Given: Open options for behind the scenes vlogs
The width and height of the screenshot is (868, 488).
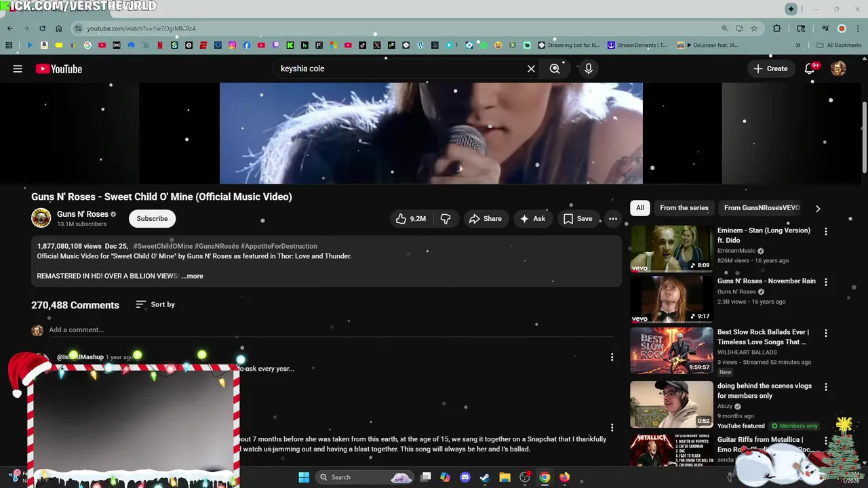Looking at the screenshot, I should pos(825,387).
